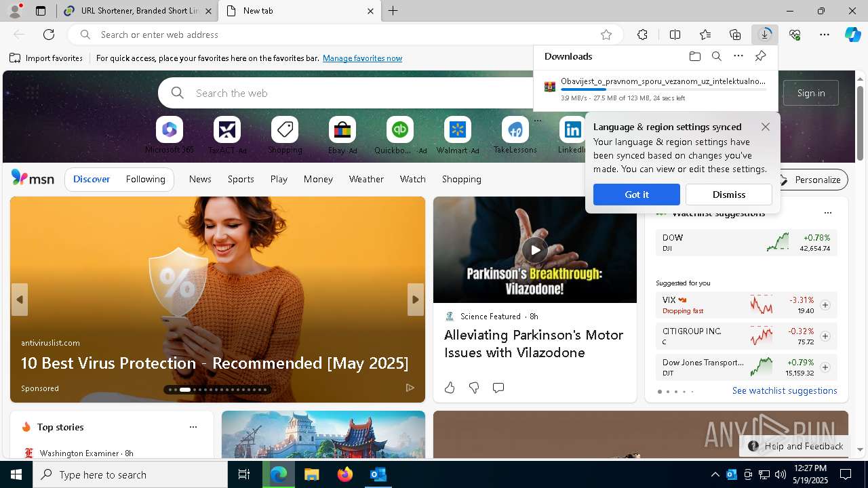Add Dow Jones Transport to watchlist
The image size is (868, 488).
point(825,367)
